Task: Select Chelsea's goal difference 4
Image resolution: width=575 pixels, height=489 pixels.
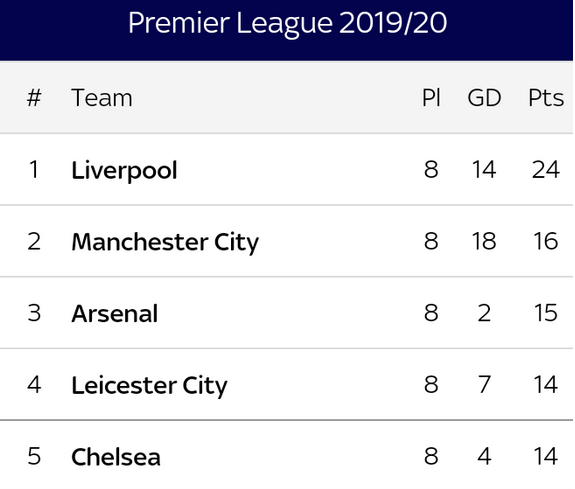Action: point(484,457)
